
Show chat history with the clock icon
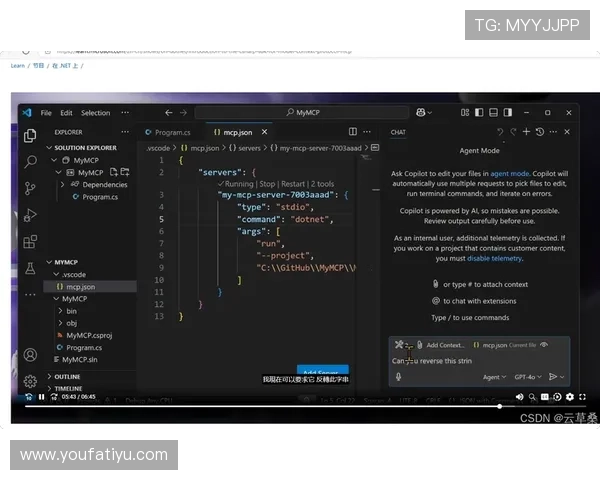click(540, 132)
